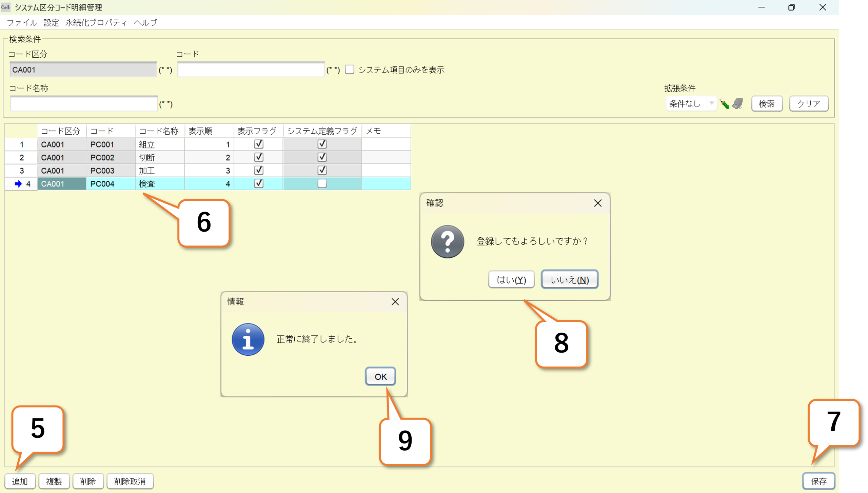Toggle システム項目のみを表示 checkbox
Image resolution: width=868 pixels, height=493 pixels.
[350, 70]
